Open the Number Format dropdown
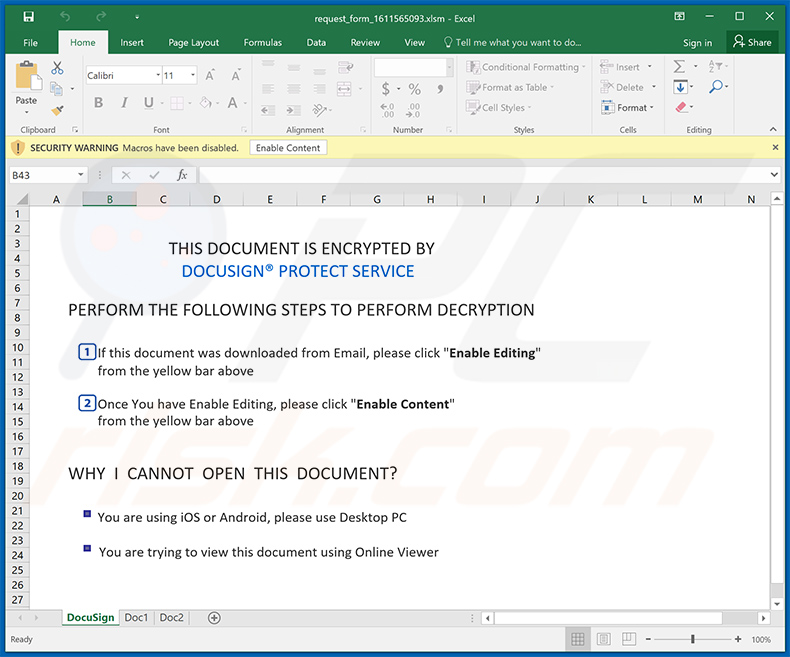This screenshot has width=790, height=657. (x=449, y=67)
